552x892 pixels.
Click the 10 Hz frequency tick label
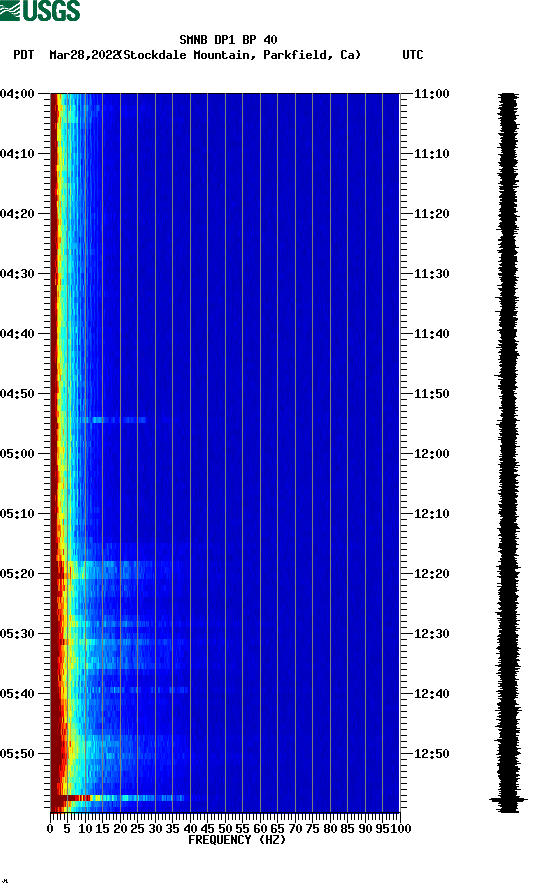[x=85, y=829]
